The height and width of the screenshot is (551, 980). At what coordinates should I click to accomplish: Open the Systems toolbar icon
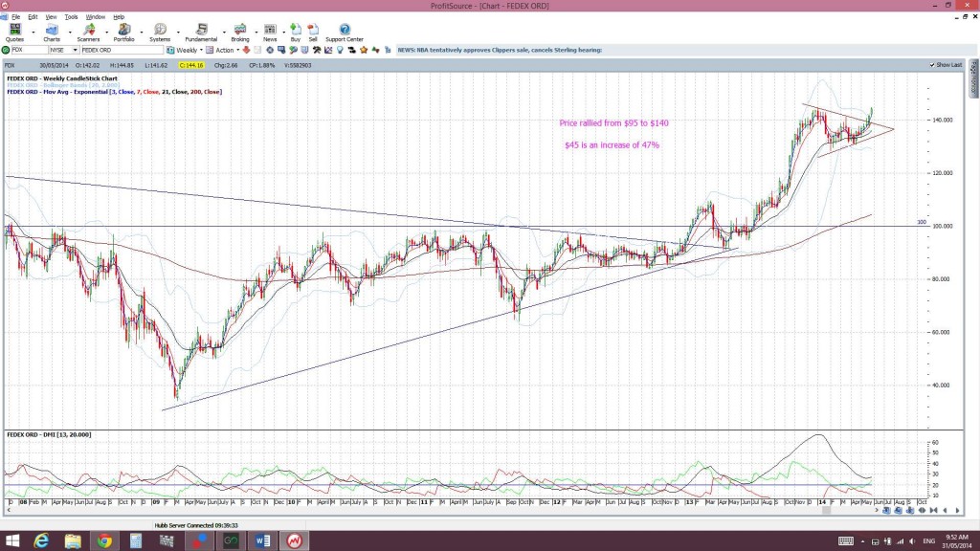[160, 30]
